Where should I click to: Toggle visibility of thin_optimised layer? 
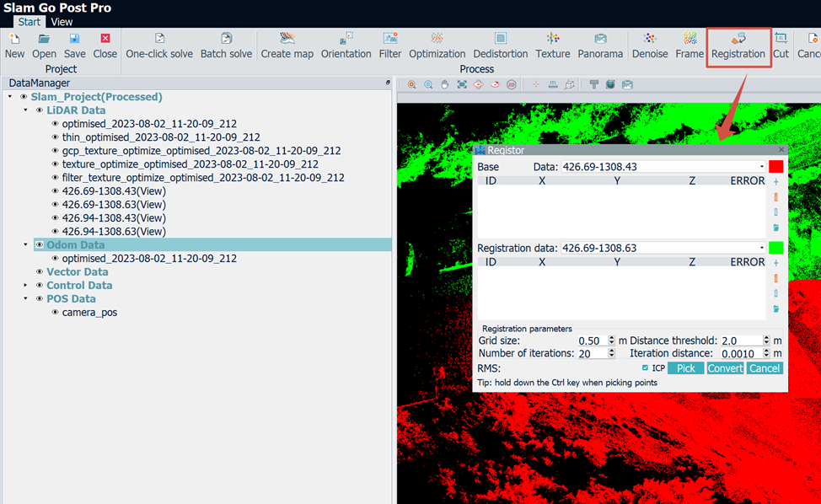(x=55, y=137)
